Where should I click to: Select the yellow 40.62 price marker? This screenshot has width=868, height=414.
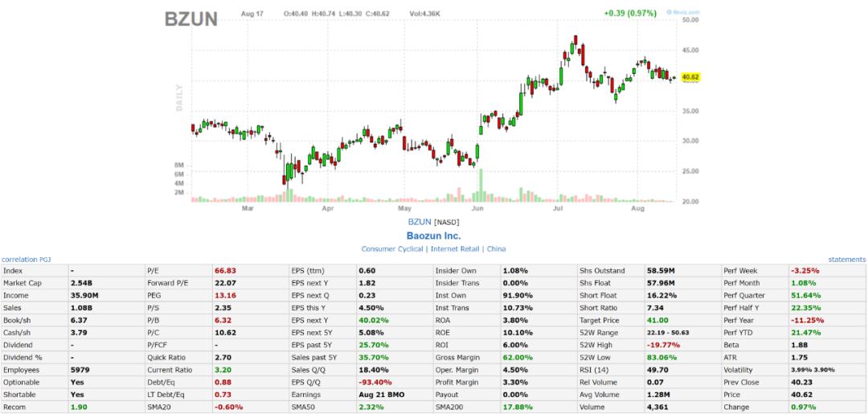[x=691, y=77]
